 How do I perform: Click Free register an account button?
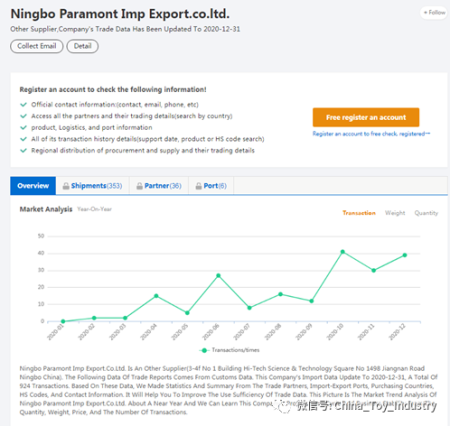coord(366,117)
